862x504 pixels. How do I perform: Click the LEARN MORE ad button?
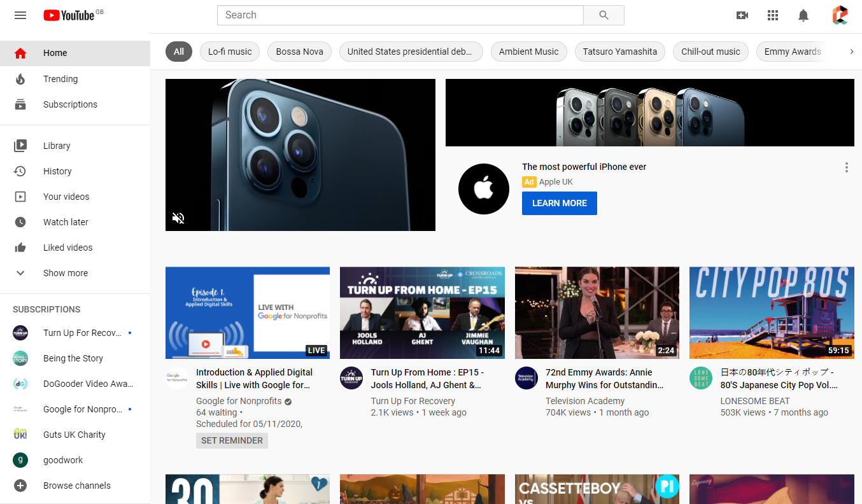(560, 203)
